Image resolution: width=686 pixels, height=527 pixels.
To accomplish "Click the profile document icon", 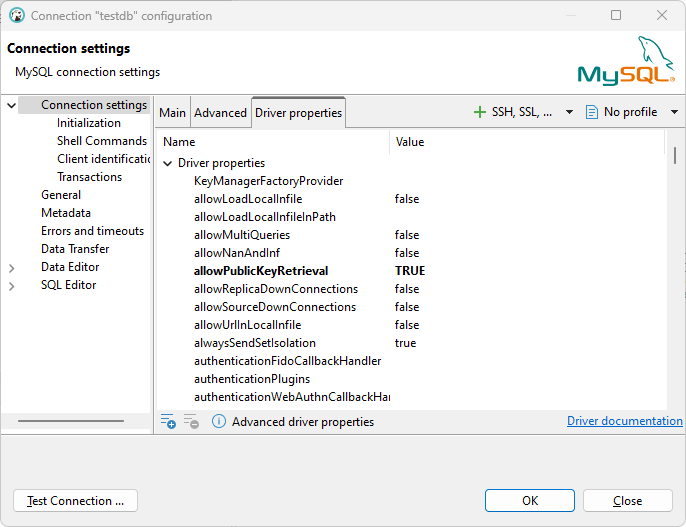I will pos(592,112).
